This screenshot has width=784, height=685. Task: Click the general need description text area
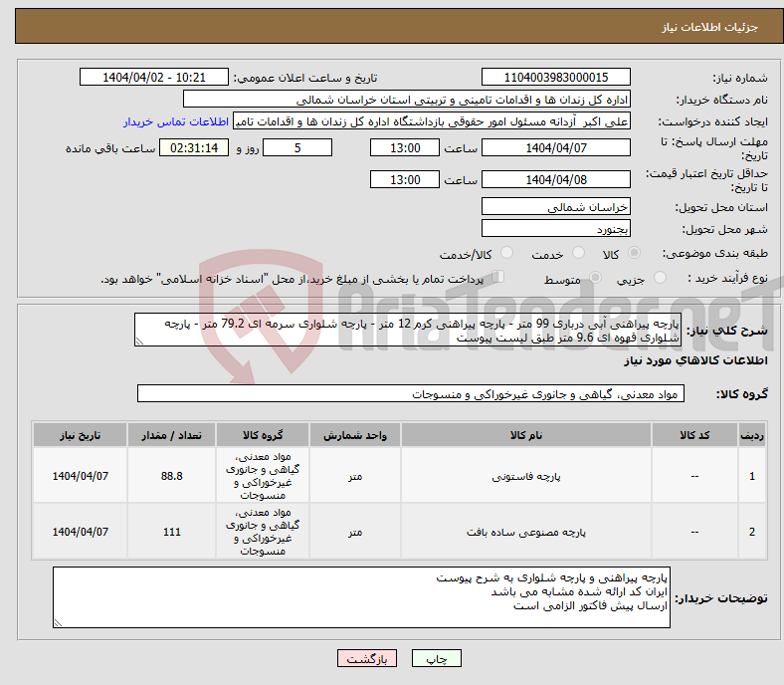pos(408,330)
